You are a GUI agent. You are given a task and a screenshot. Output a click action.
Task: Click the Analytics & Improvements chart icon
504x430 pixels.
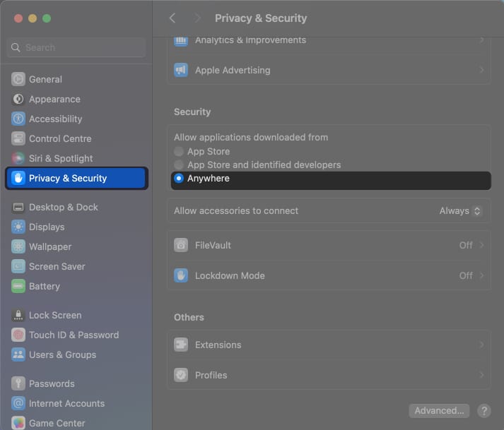pos(181,41)
